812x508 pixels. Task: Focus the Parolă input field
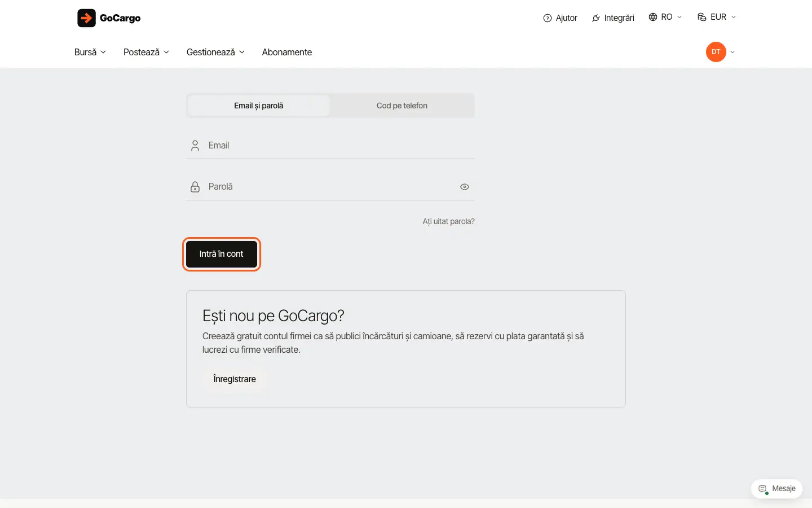[330, 187]
